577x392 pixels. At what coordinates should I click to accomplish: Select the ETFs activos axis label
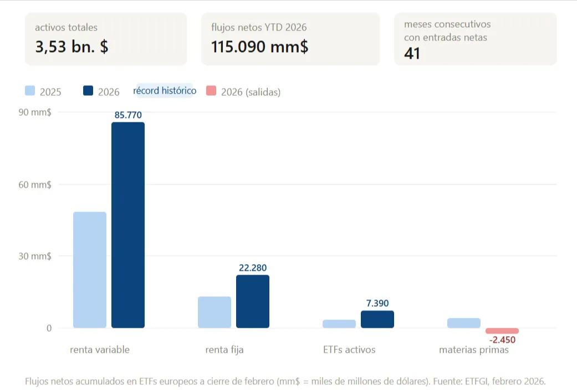click(349, 350)
